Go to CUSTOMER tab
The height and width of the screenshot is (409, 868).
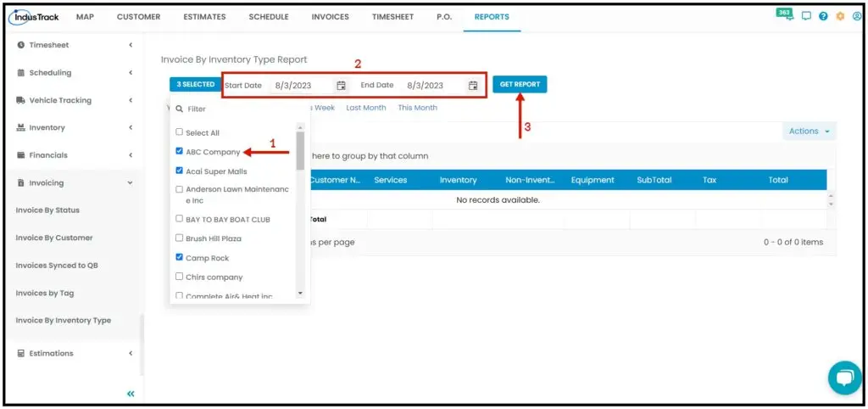138,17
